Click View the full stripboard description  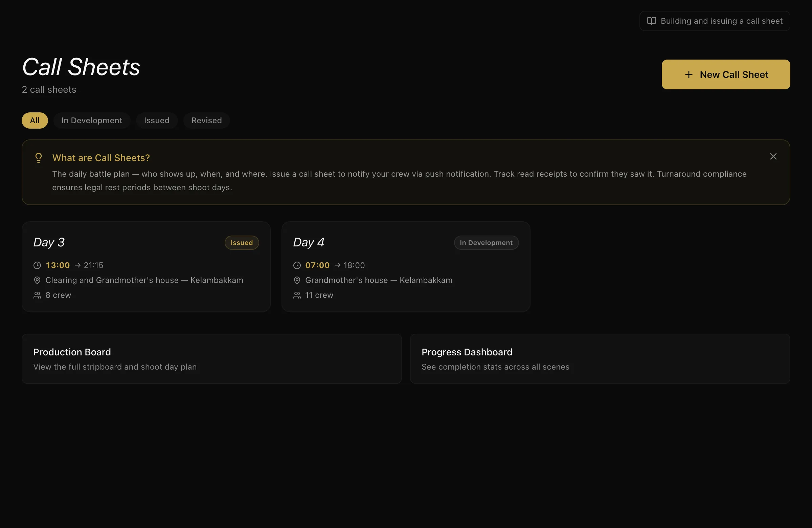(x=115, y=367)
